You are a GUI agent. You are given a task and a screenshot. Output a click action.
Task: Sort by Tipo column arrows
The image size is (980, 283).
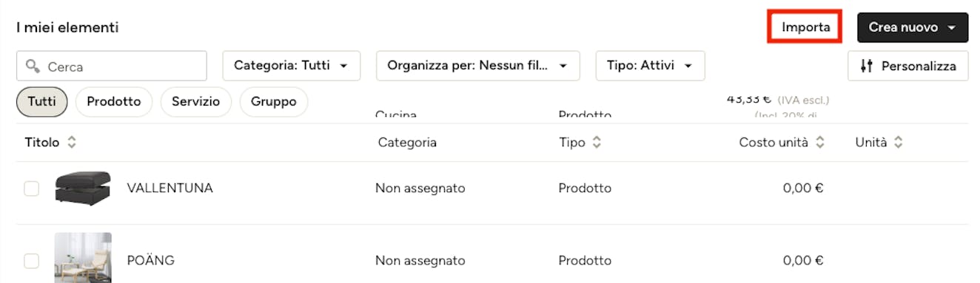pyautogui.click(x=597, y=143)
